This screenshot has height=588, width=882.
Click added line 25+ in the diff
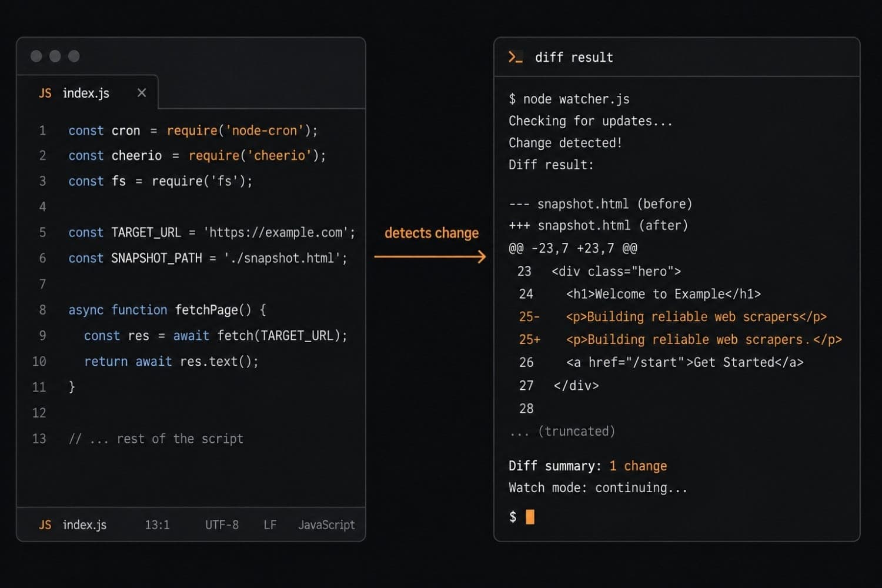680,340
